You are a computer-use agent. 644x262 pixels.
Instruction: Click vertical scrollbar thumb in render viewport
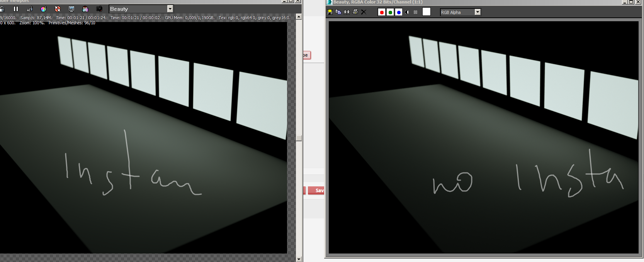299,138
